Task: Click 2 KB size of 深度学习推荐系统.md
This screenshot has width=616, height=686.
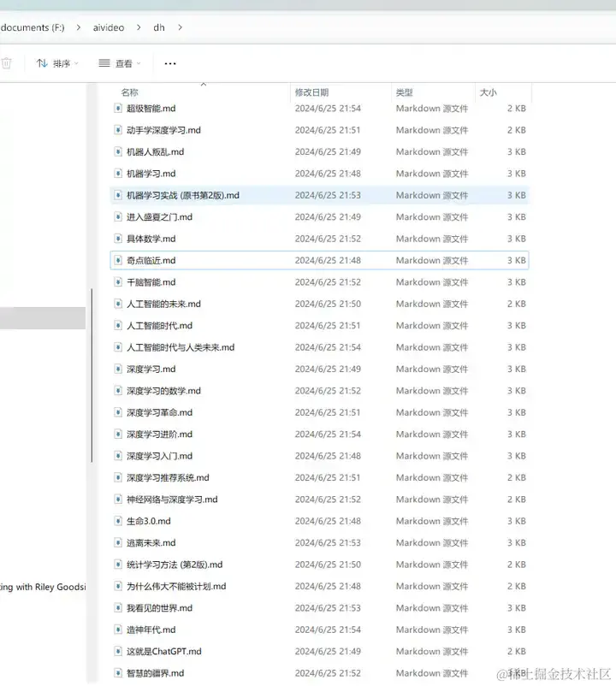Action: point(516,478)
